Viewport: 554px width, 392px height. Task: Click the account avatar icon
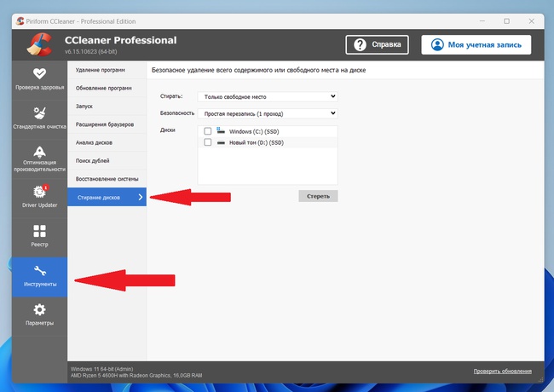(x=437, y=45)
